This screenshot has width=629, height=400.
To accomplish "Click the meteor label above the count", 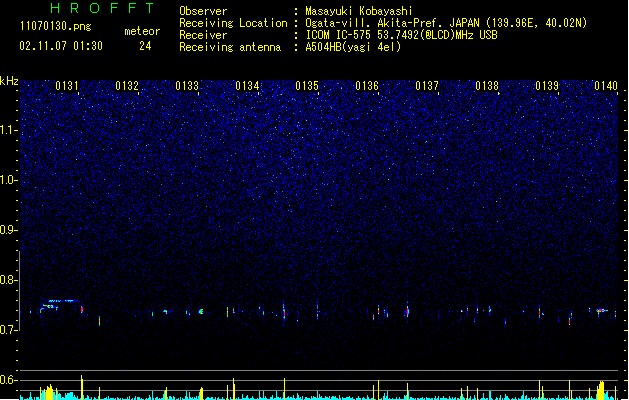I will (142, 31).
